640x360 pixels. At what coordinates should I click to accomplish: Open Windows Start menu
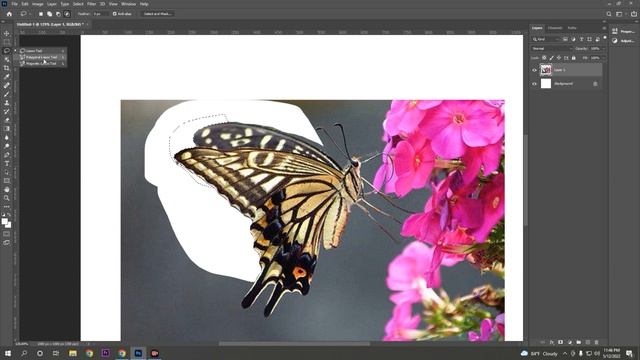pyautogui.click(x=7, y=353)
